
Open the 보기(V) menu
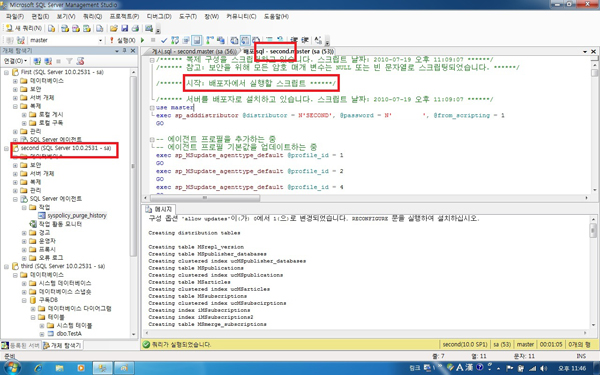pos(66,16)
